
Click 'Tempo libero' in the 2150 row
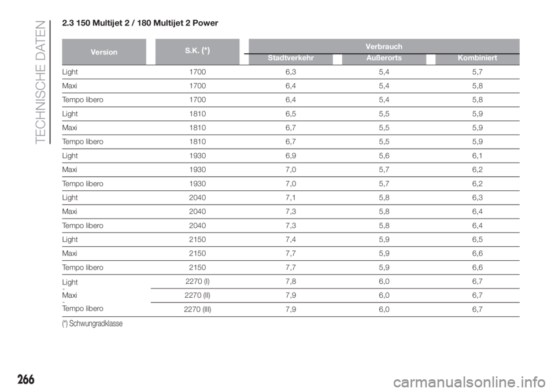pos(83,267)
